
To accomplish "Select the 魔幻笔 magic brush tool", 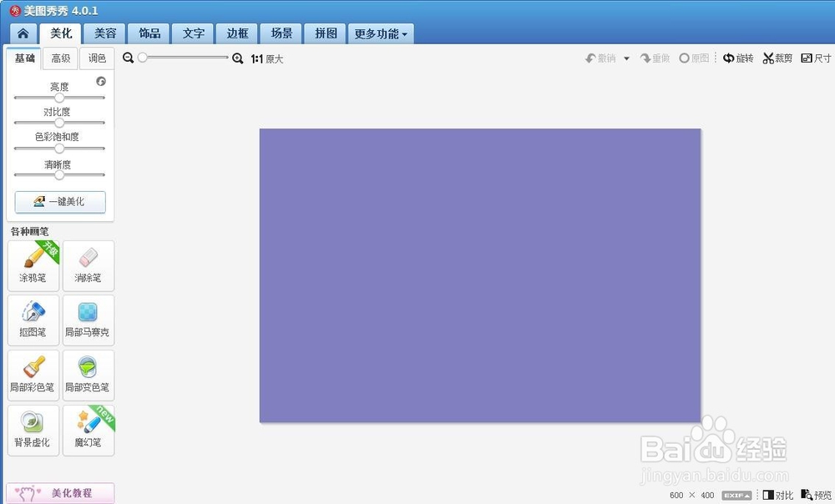I will 89,431.
